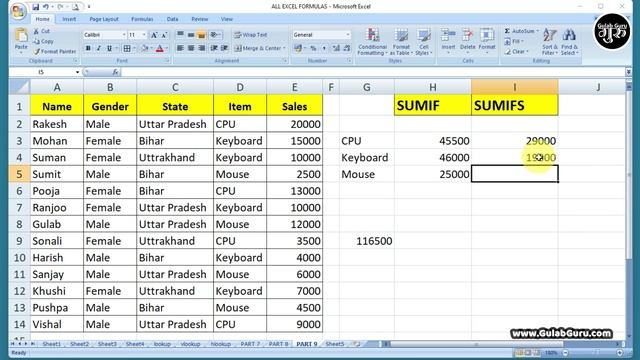Image resolution: width=640 pixels, height=360 pixels.
Task: Switch to Insert ribbon tab
Action: click(69, 19)
